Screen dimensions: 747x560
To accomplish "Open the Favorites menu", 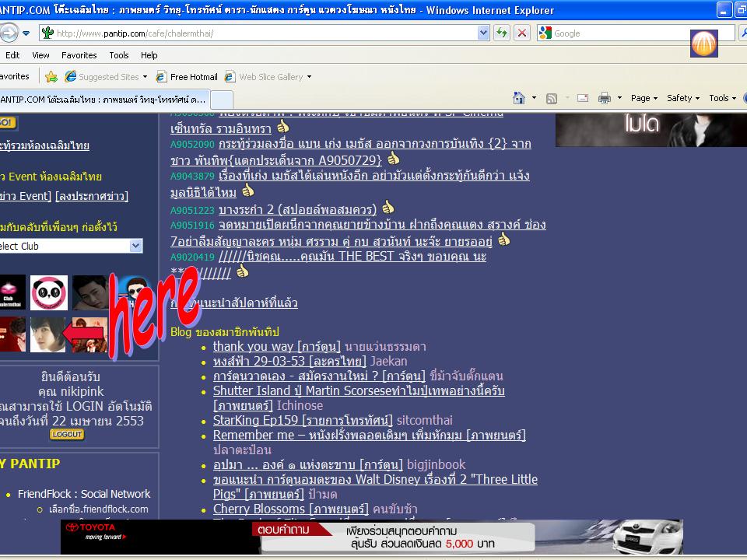I will (79, 55).
